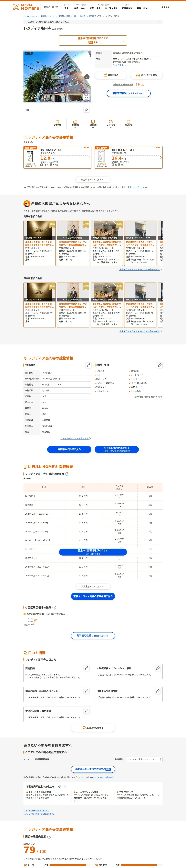Open 算出ロジックについて link
186x868 pixels.
(x=138, y=187)
